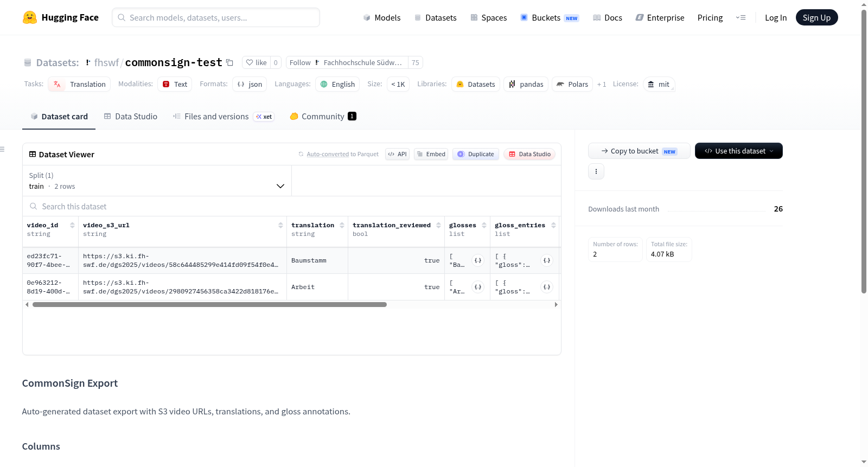The width and height of the screenshot is (868, 467).
Task: Click the API button in Dataset Viewer
Action: point(397,154)
